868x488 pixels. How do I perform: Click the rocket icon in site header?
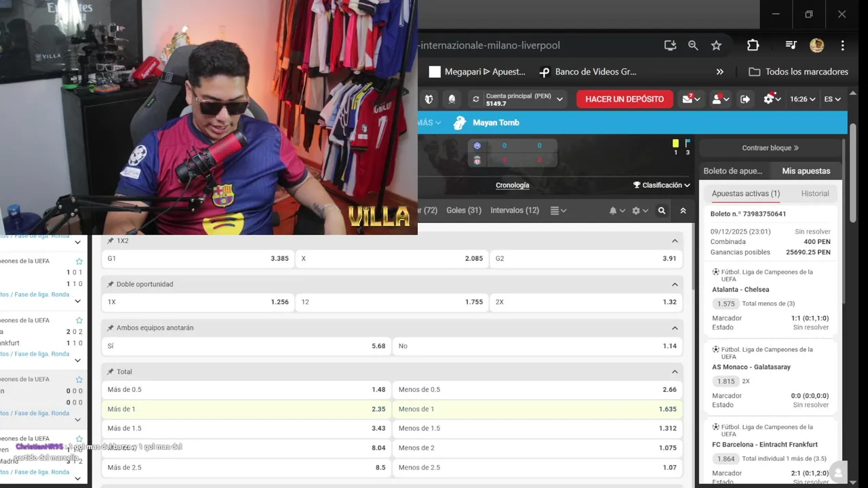click(x=452, y=99)
